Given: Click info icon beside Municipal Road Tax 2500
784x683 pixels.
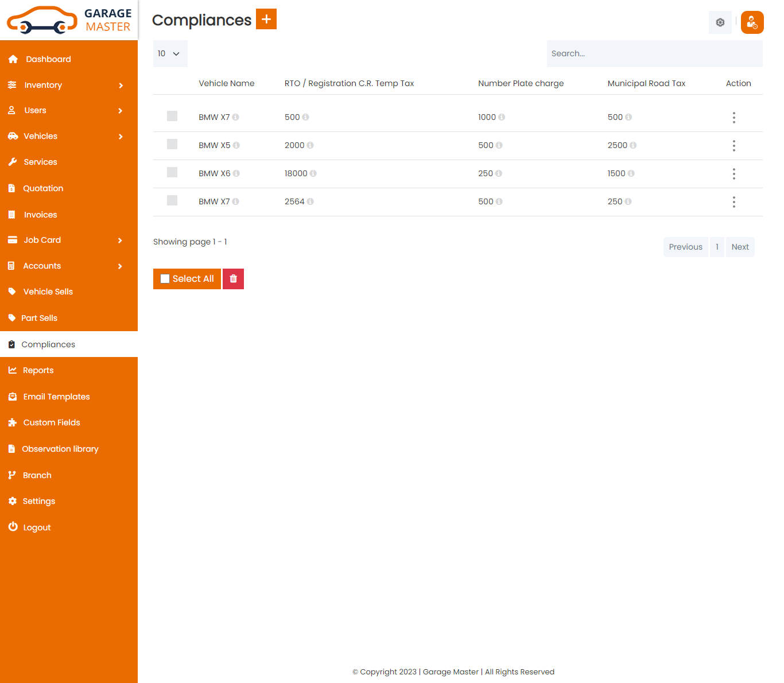Looking at the screenshot, I should 632,145.
